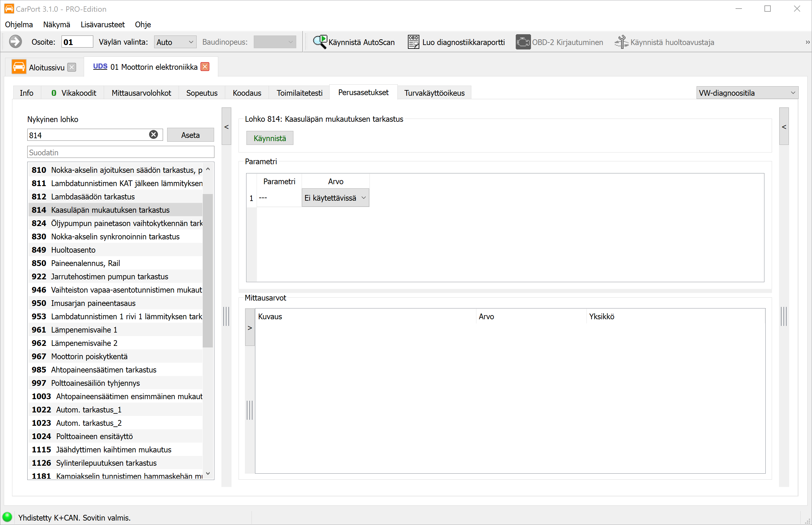Click the green arrow connect icon

pyautogui.click(x=15, y=42)
